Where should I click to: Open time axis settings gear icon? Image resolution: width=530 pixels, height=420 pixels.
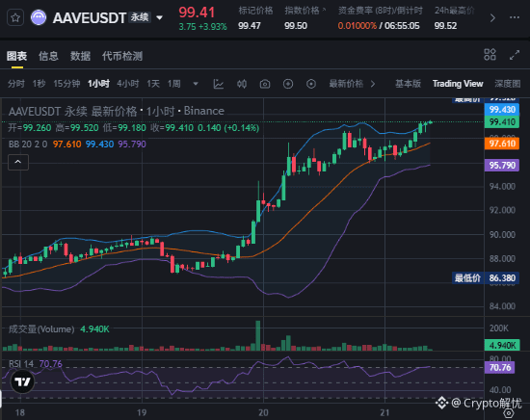(x=509, y=413)
